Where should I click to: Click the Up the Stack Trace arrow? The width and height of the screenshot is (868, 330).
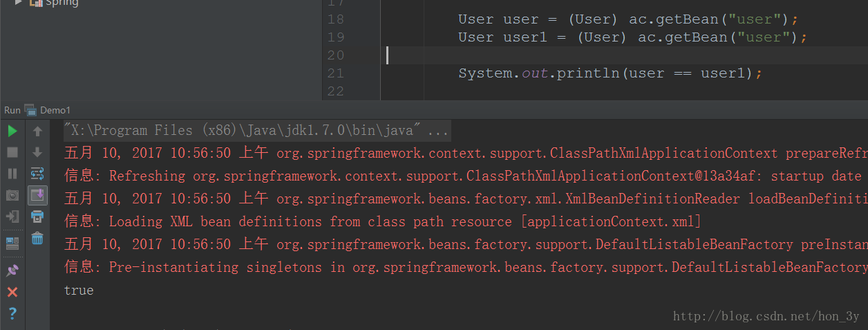37,131
